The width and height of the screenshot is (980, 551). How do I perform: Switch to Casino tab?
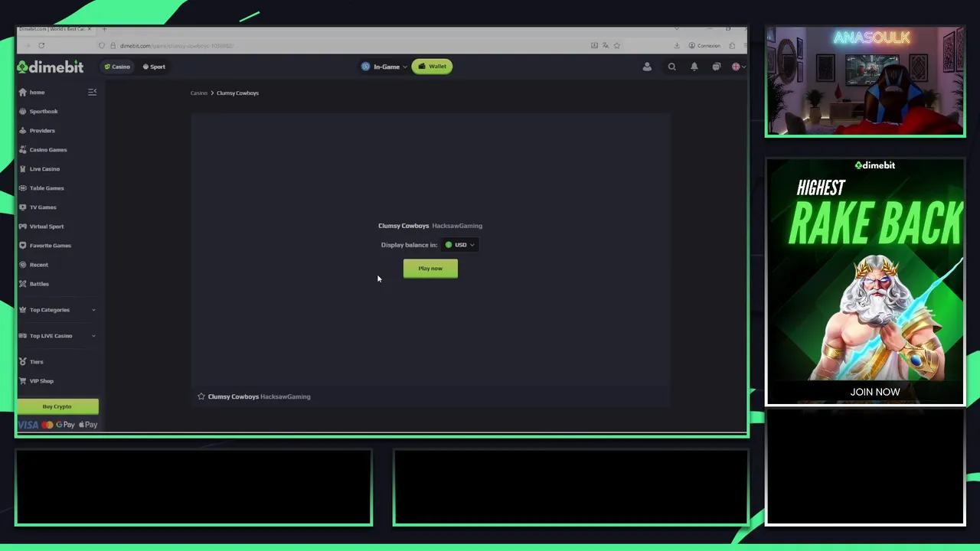117,67
